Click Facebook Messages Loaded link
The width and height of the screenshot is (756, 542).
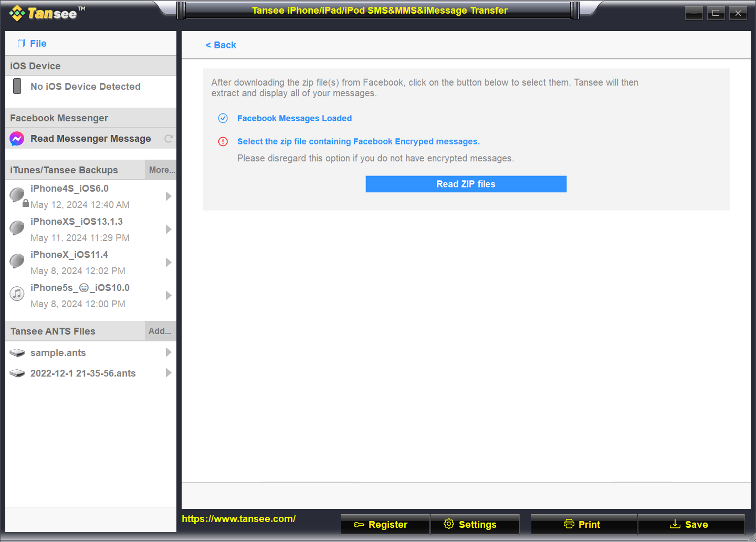click(x=295, y=118)
